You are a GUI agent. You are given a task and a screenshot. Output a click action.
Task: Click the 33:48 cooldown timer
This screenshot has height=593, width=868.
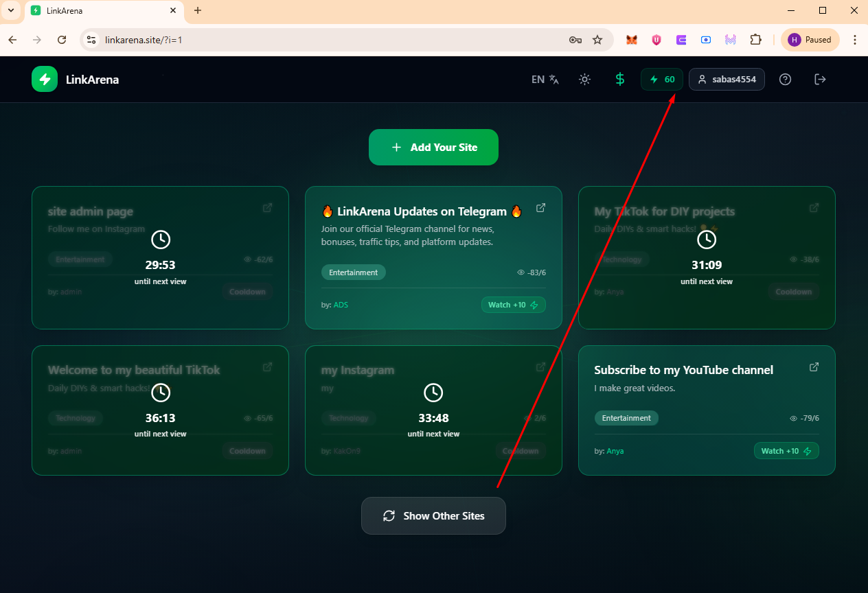click(433, 418)
